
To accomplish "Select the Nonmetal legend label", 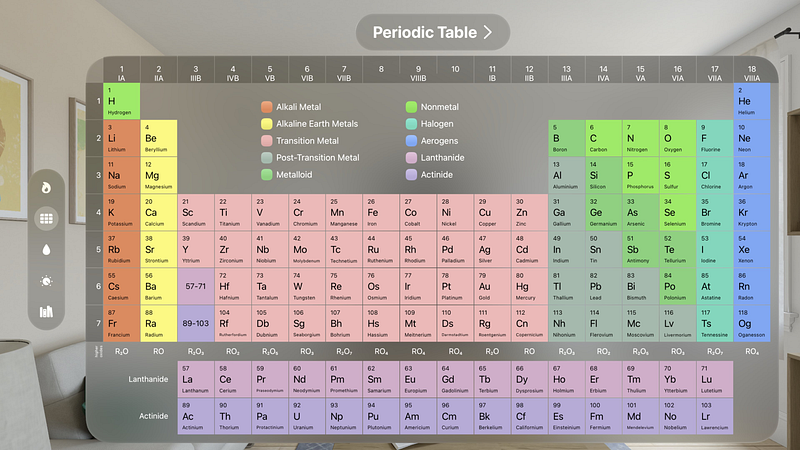I will [x=439, y=107].
